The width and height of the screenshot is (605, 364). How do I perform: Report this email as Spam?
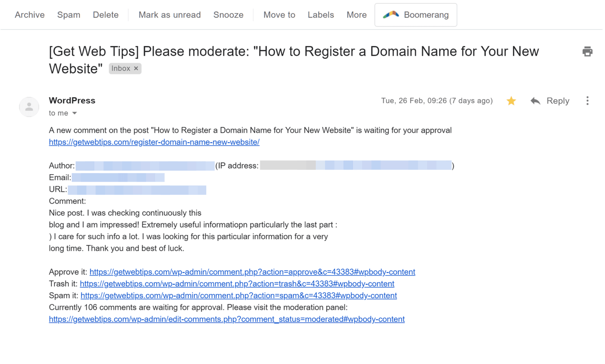click(69, 15)
